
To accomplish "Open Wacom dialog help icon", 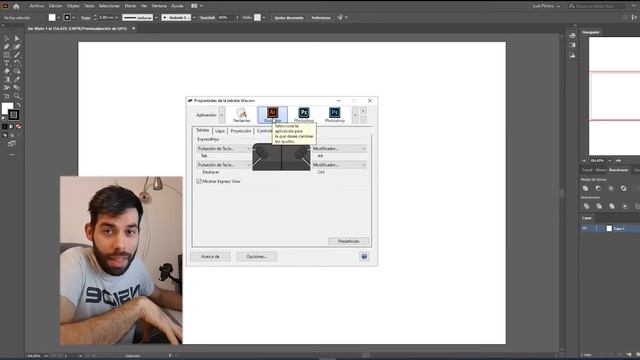I will (364, 256).
